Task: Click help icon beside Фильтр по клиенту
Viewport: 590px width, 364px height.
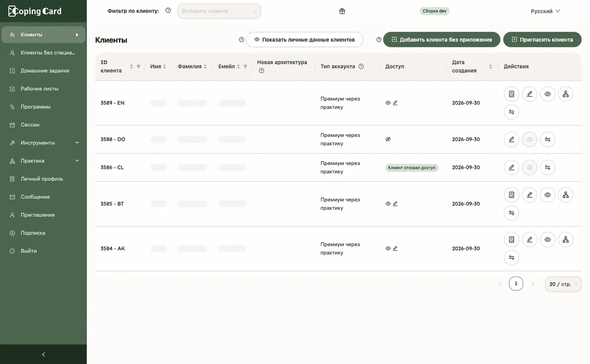Action: pos(168,10)
